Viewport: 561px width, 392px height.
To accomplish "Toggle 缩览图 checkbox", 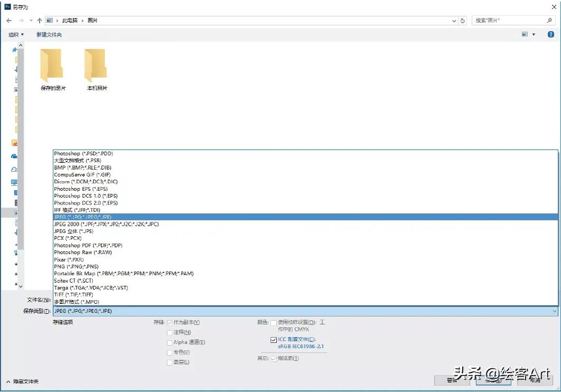I will (274, 359).
